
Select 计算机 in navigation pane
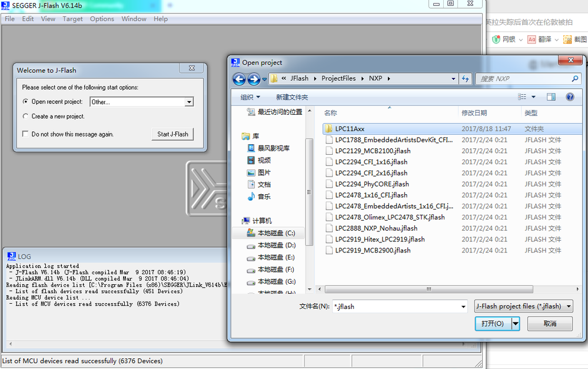(x=257, y=221)
